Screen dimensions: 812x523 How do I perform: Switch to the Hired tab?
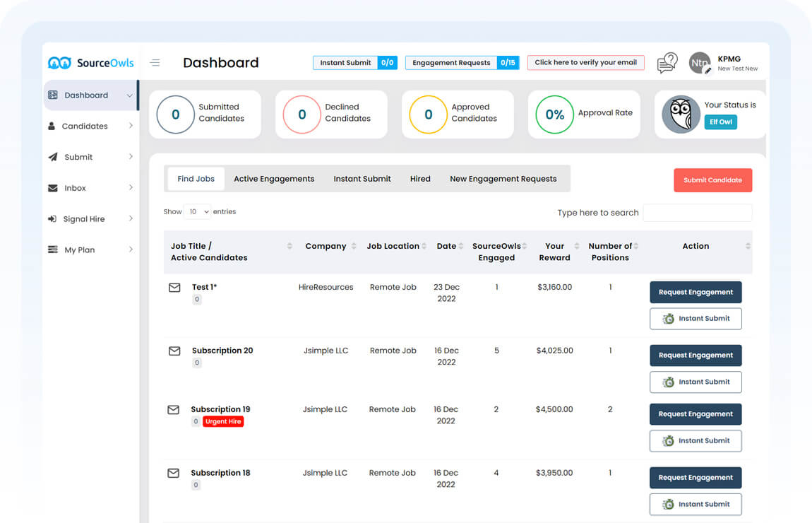(x=420, y=179)
